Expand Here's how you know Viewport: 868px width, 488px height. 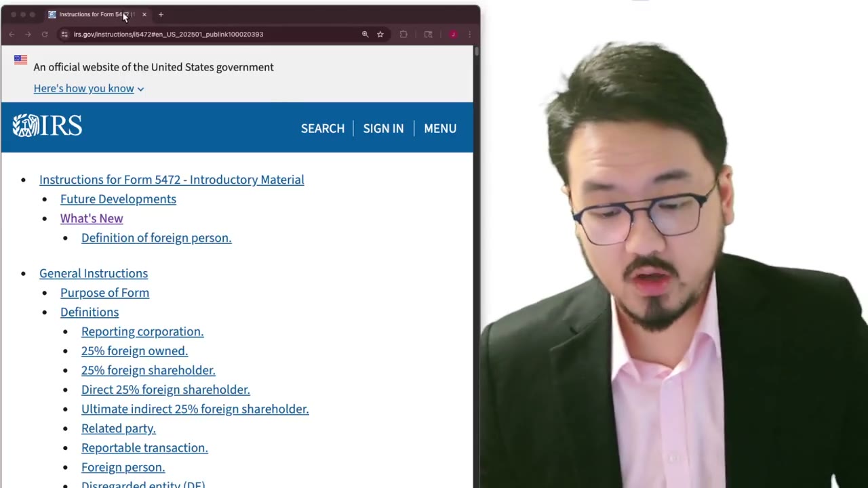point(89,89)
